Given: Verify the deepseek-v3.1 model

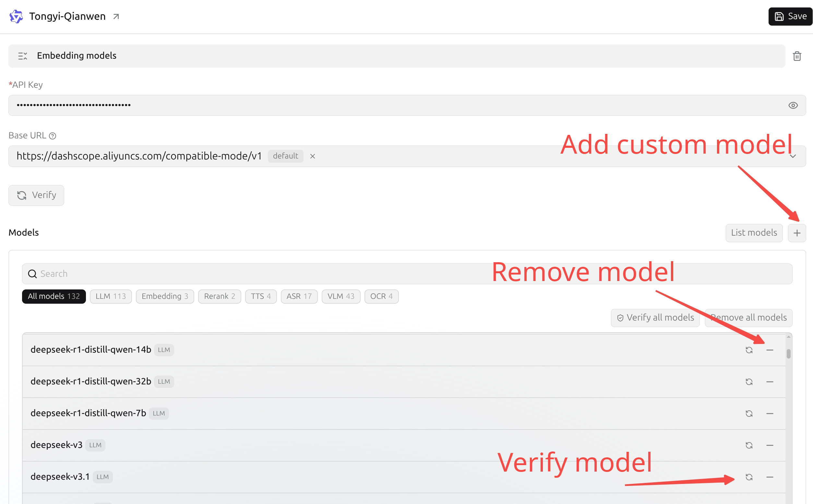Looking at the screenshot, I should click(749, 477).
